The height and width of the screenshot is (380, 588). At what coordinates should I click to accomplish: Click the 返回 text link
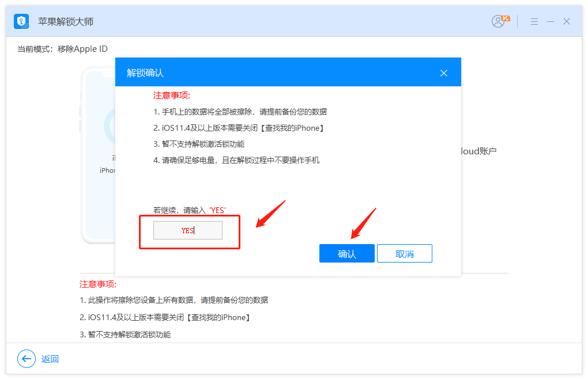(x=50, y=359)
